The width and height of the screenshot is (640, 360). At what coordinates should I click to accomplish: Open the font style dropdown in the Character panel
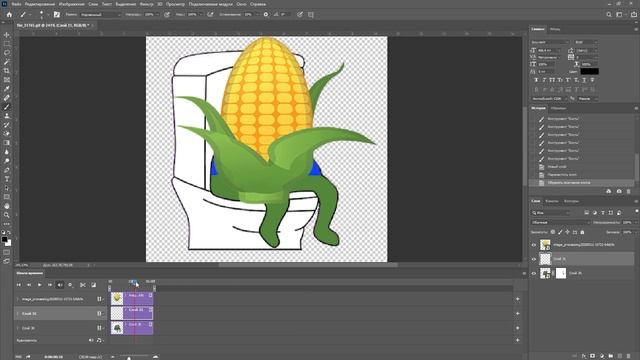pyautogui.click(x=586, y=42)
